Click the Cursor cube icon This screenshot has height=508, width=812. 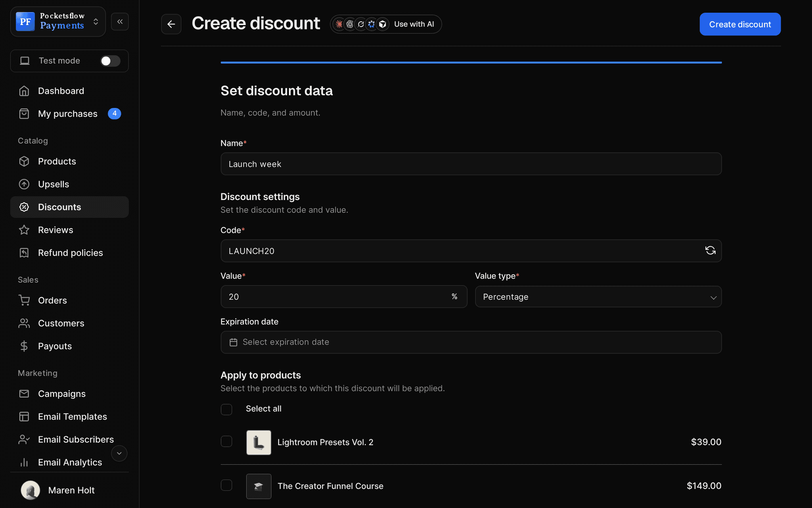[383, 24]
